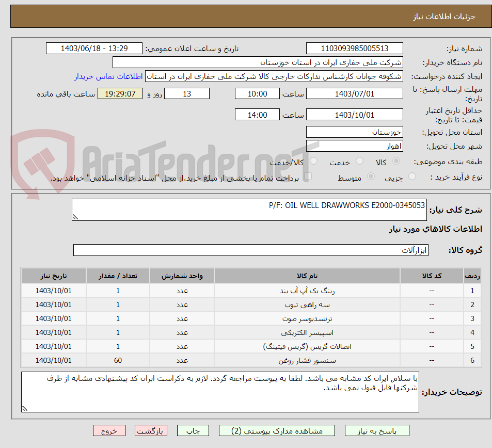Open اطلاعات تماس خریدار contact link
This screenshot has height=448, width=492.
pos(108,76)
